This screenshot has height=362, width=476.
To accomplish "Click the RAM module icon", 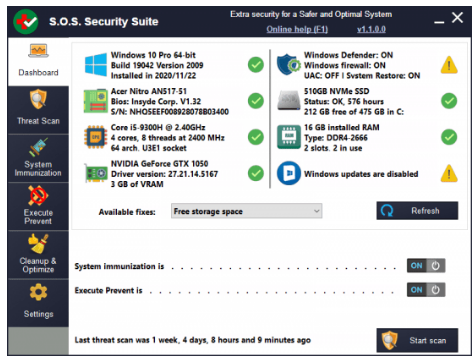I will click(x=289, y=137).
